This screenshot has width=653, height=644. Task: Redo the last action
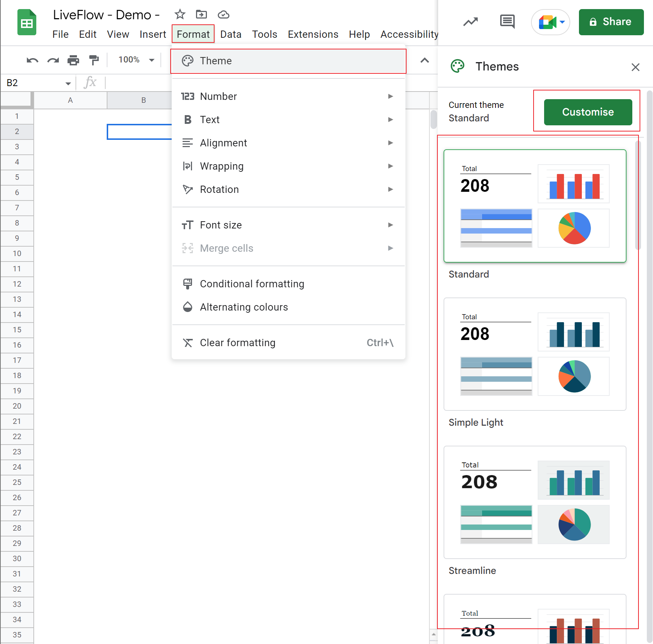[x=53, y=60]
